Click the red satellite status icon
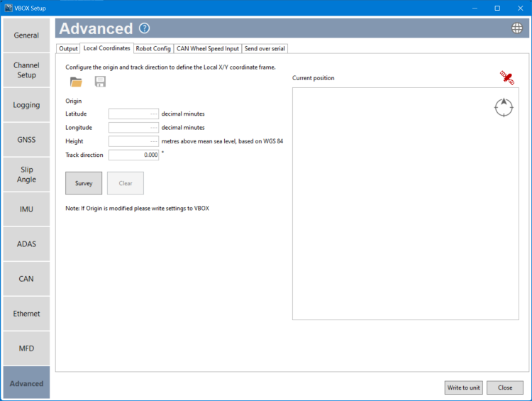The height and width of the screenshot is (401, 532). pos(507,78)
